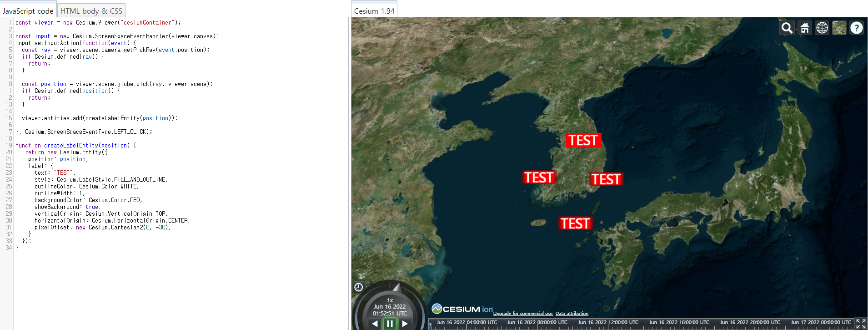
Task: Click the Cesium ion logo
Action: (x=462, y=309)
